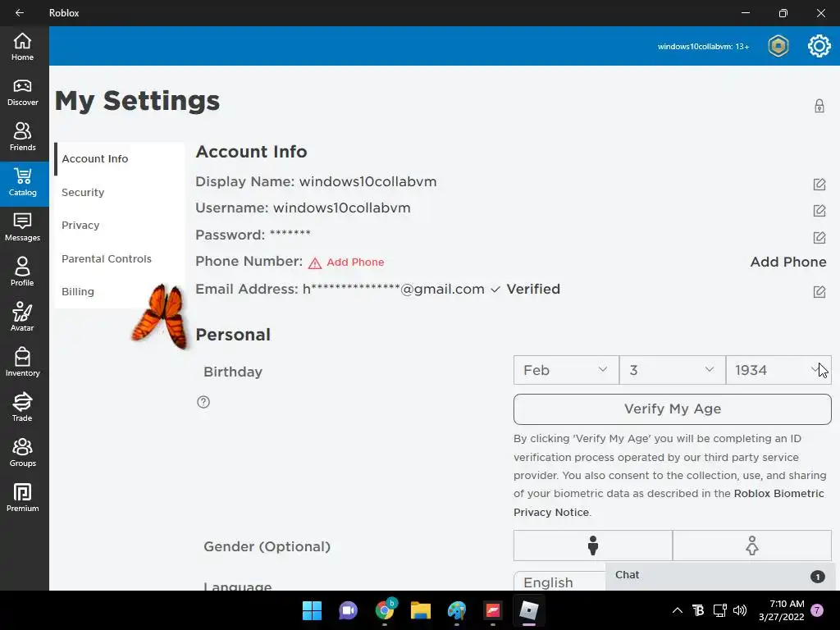Click the Chat unread count badge
840x630 pixels.
click(817, 577)
